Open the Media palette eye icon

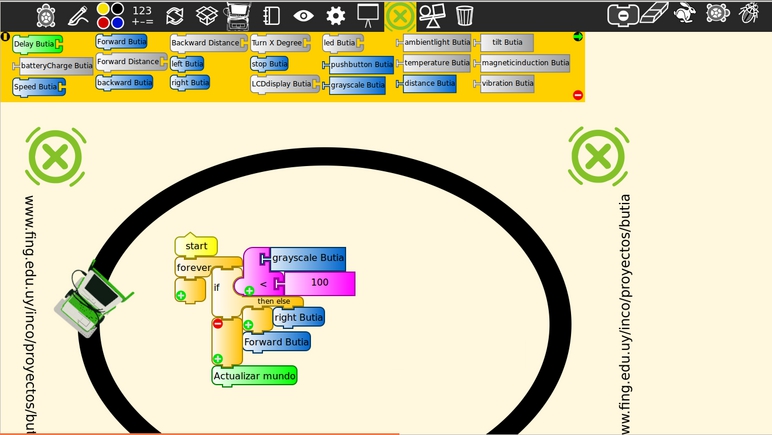[303, 16]
